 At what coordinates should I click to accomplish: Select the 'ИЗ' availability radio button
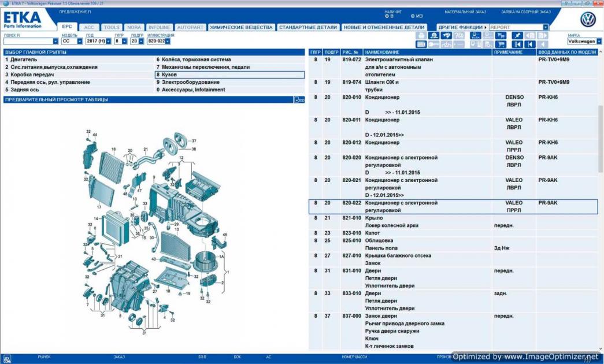pos(412,16)
